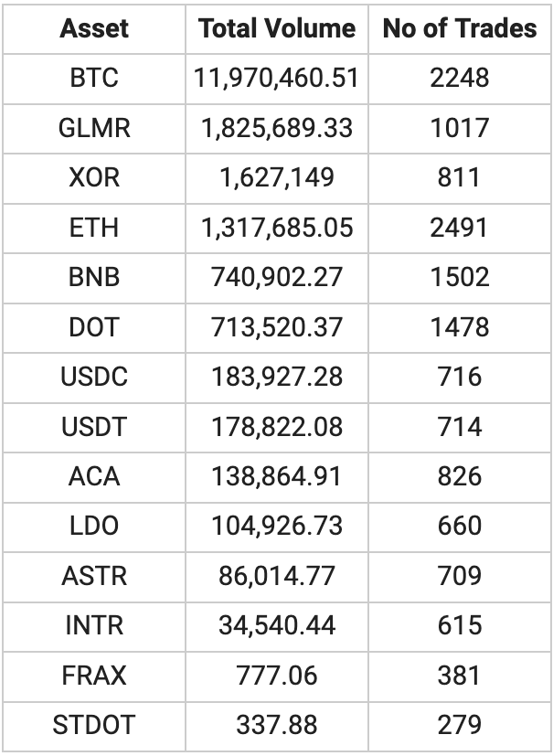553x756 pixels.
Task: Click the FRAX volume 777.06
Action: pyautogui.click(x=277, y=676)
